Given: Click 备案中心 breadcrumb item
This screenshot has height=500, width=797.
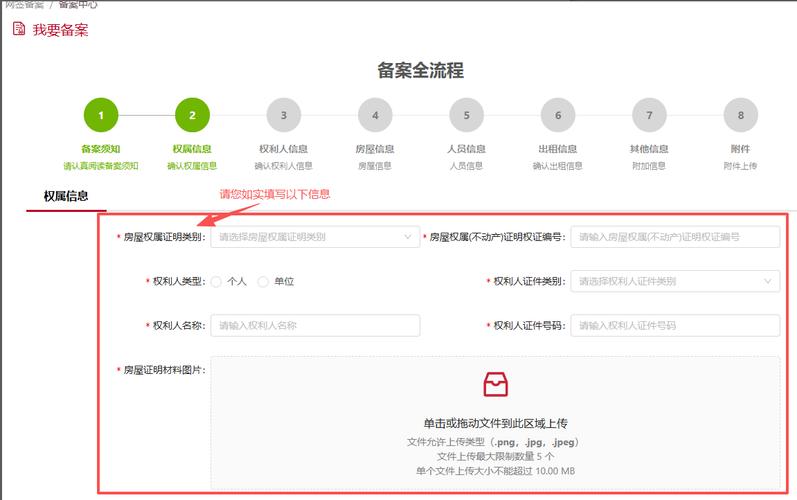Looking at the screenshot, I should [78, 5].
